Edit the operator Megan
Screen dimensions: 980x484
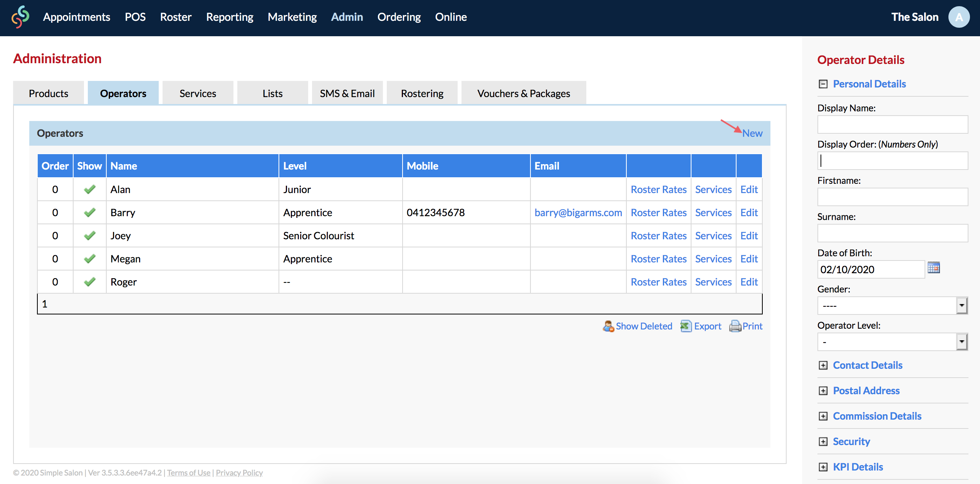749,259
